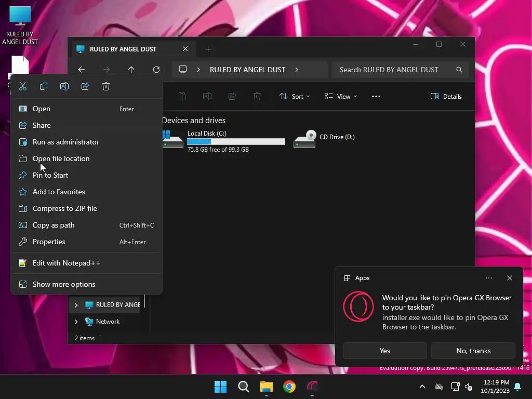Screen dimensions: 532x399
Task: Select the RULED BY ANGEL DUST tab
Action: click(x=132, y=49)
